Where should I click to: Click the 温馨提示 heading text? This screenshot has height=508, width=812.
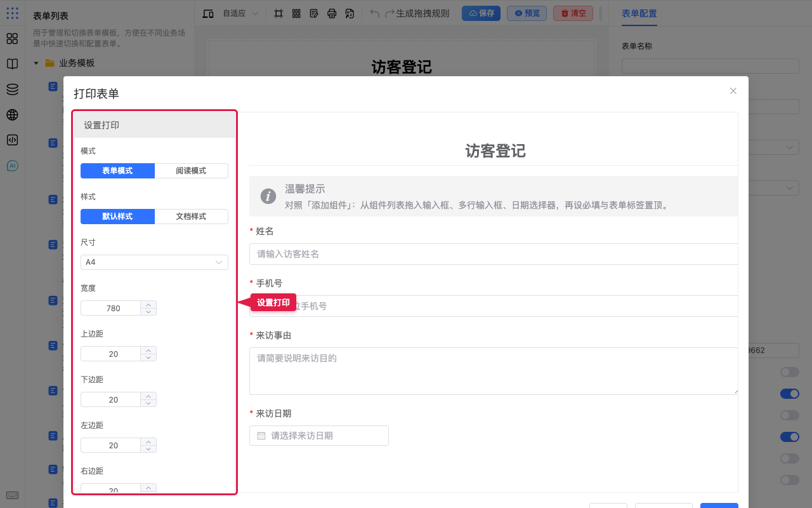click(x=305, y=189)
